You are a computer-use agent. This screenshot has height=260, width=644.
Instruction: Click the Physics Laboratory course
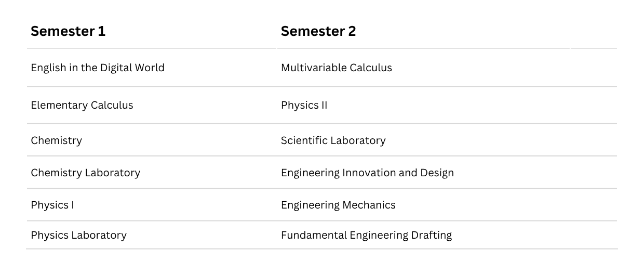[x=79, y=235]
